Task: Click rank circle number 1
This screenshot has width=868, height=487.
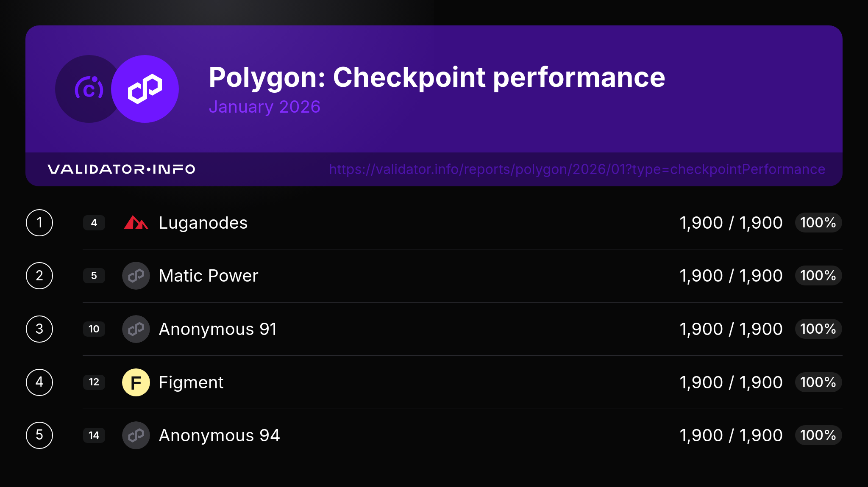Action: click(x=39, y=223)
